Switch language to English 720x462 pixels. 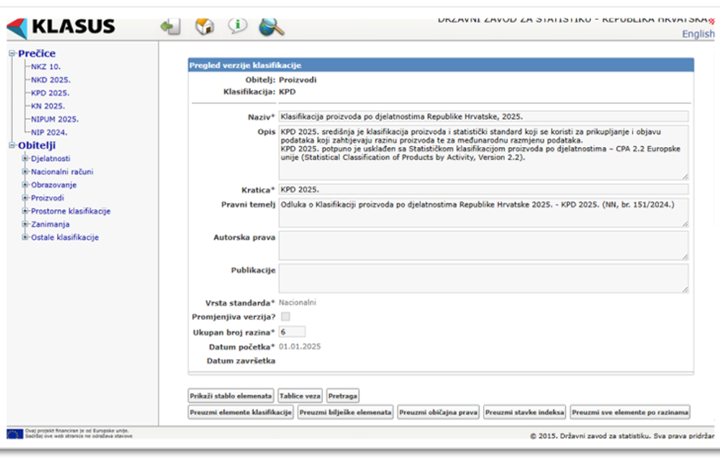pos(698,34)
